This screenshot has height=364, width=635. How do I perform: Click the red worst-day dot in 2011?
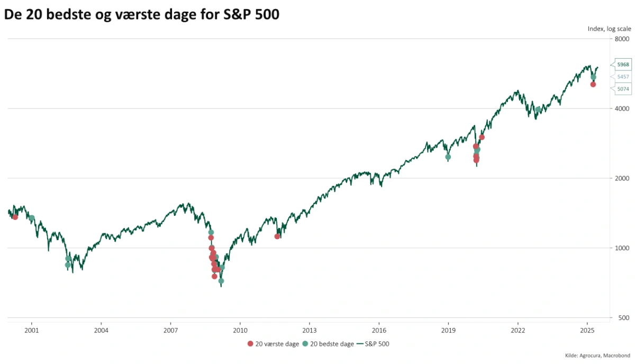(277, 236)
